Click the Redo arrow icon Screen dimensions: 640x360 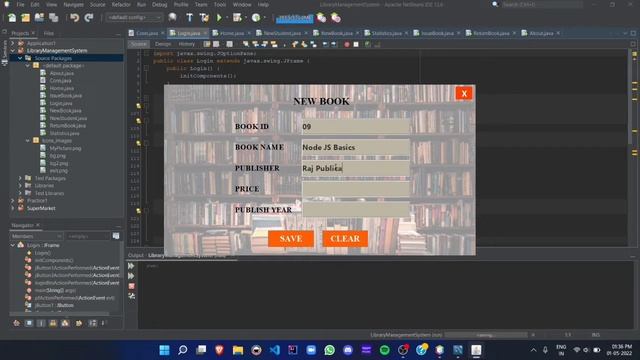point(89,18)
